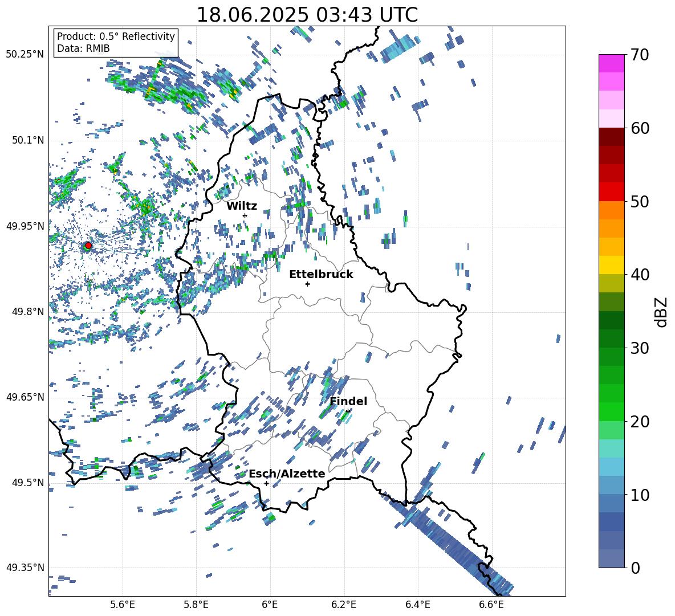Click the Esch/Alzette location cross marker
675x616 pixels.
pos(266,483)
